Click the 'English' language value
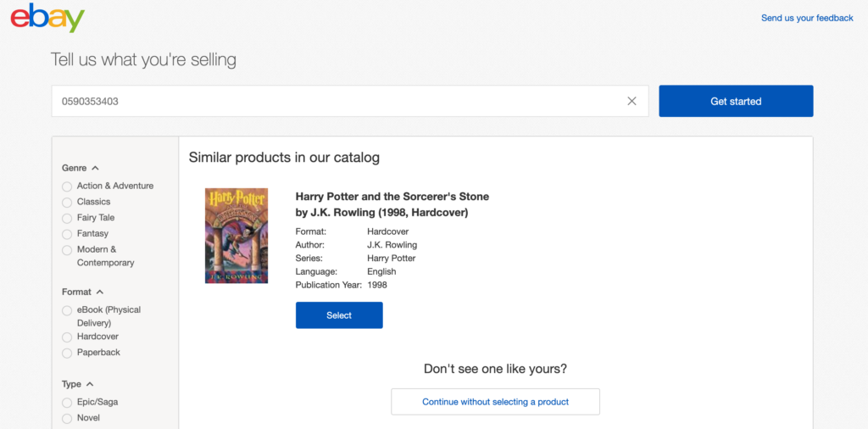Screen dimensions: 868x429 click(381, 272)
